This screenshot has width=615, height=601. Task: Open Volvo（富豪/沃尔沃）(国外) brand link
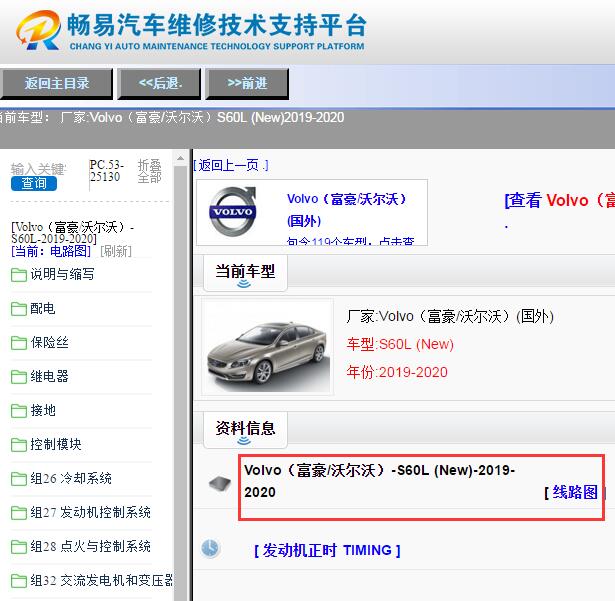[346, 210]
